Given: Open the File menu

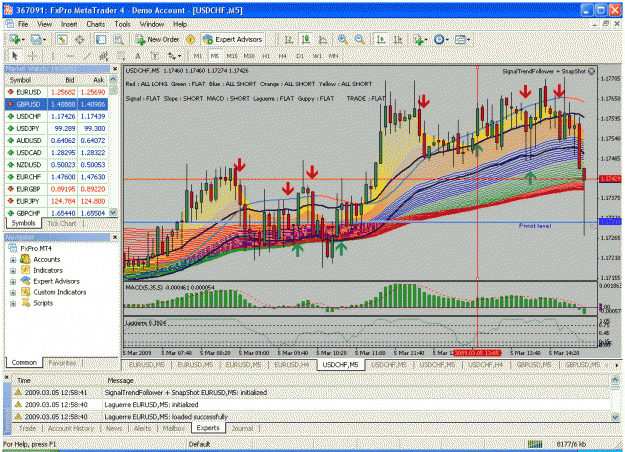Looking at the screenshot, I should tap(23, 24).
